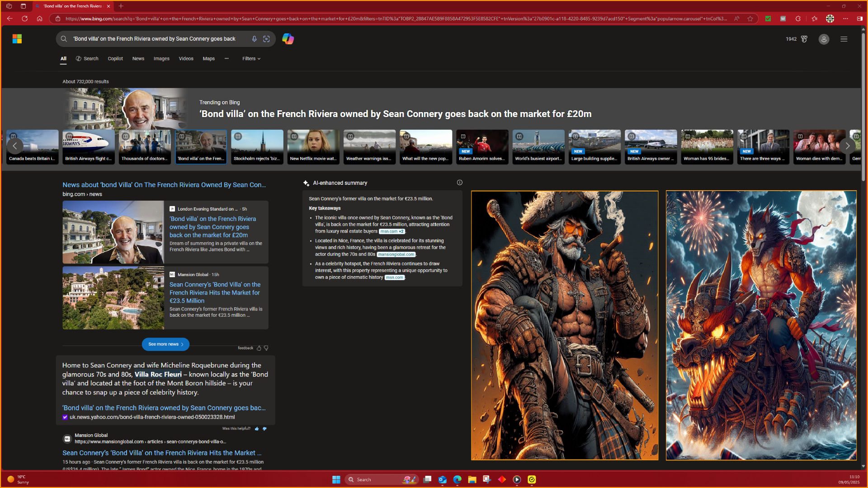Screen dimensions: 868x488
Task: Open browser profile picture icon
Action: 830,19
